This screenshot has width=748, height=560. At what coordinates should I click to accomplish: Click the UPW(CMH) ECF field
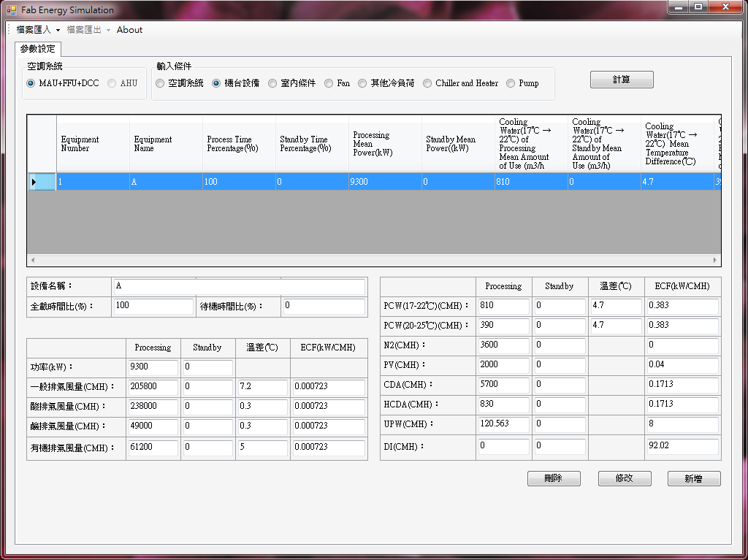[682, 424]
